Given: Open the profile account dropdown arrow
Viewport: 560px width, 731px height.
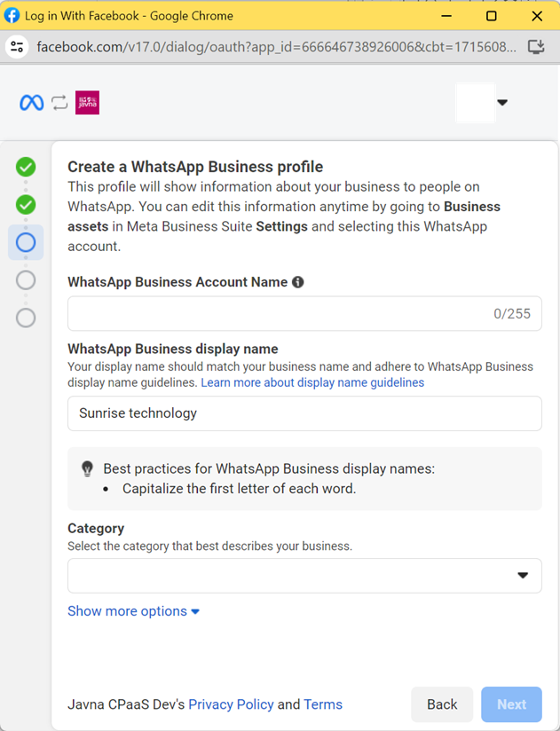Looking at the screenshot, I should click(x=503, y=102).
